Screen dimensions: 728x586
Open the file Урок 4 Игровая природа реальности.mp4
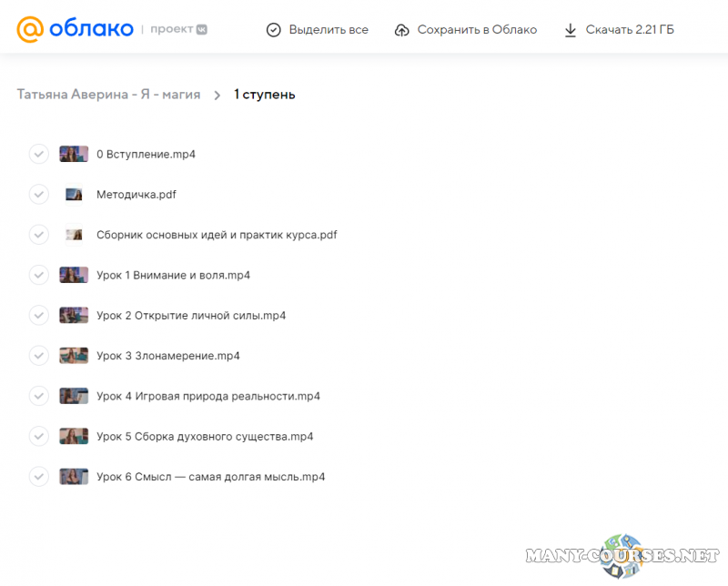[208, 396]
